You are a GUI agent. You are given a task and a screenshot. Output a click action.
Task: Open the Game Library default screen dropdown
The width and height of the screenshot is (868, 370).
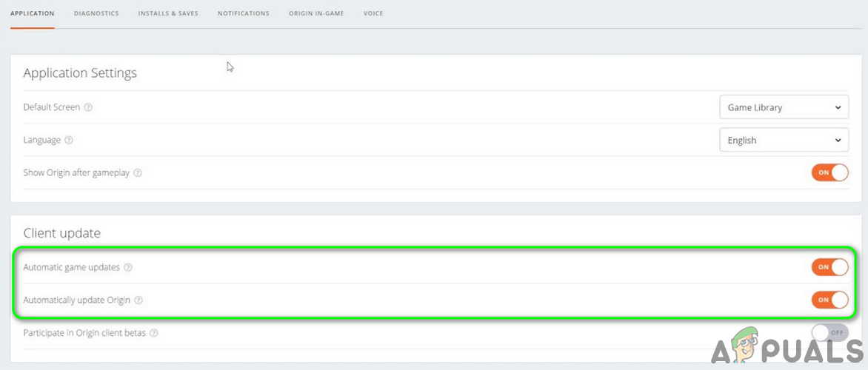pyautogui.click(x=784, y=107)
